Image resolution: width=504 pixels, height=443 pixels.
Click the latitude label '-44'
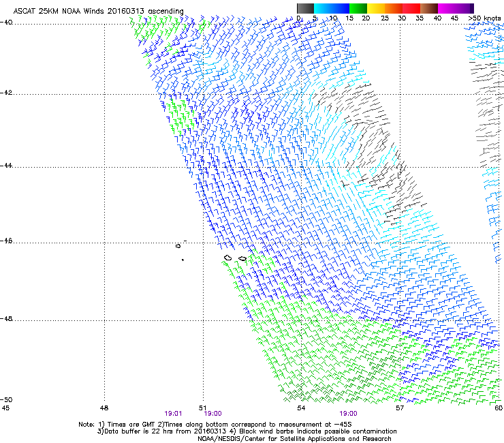pos(6,166)
